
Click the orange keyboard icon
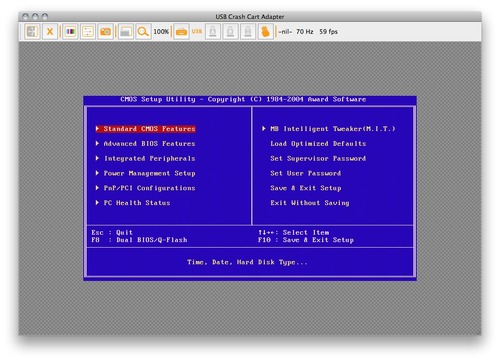[181, 32]
